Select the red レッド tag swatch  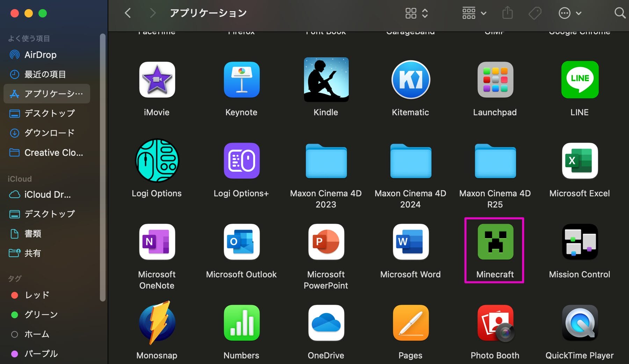click(15, 295)
